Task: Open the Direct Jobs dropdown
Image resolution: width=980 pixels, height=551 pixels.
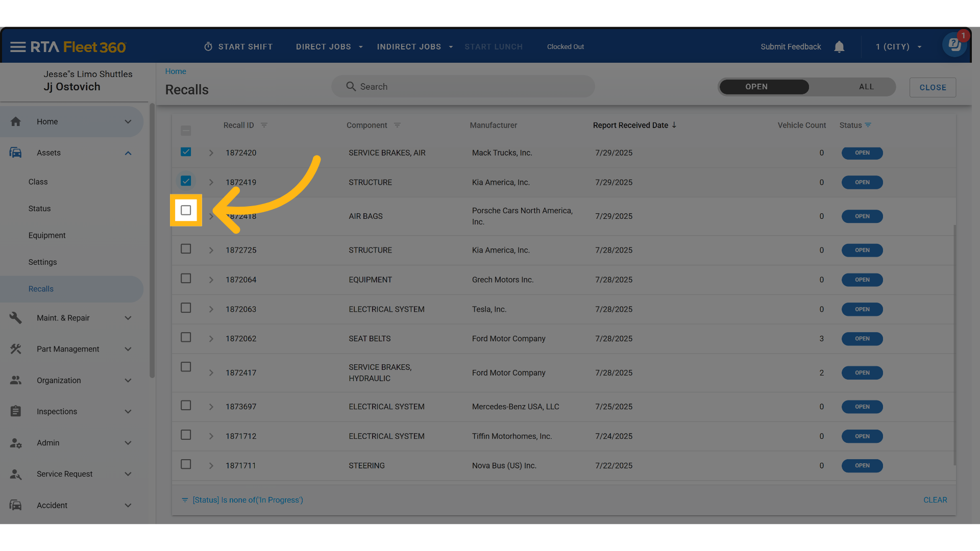Action: pyautogui.click(x=329, y=47)
